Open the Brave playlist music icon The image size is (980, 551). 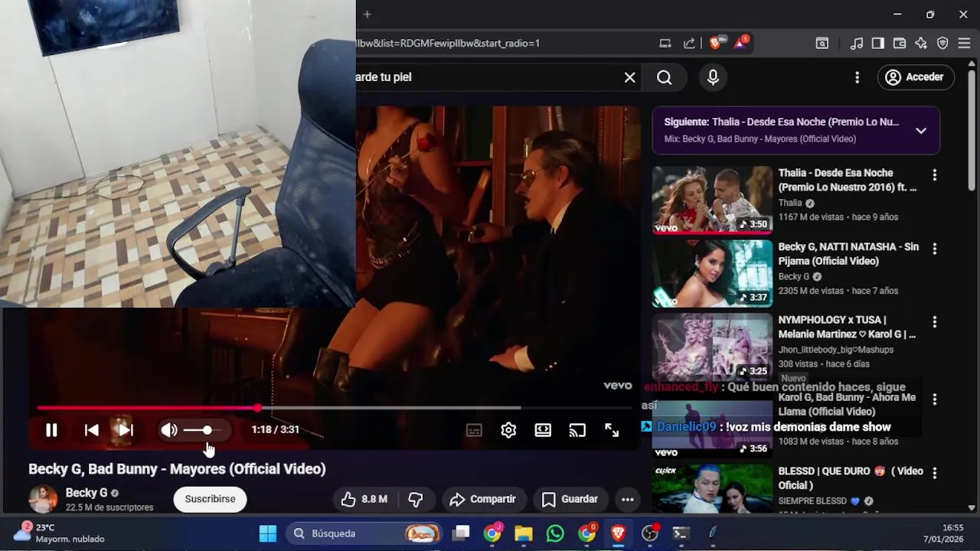coord(857,44)
